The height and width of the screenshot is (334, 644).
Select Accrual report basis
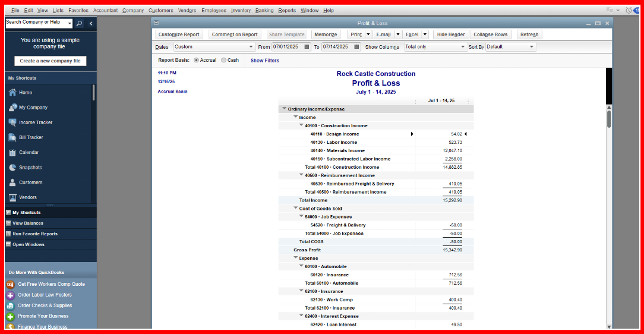click(196, 61)
